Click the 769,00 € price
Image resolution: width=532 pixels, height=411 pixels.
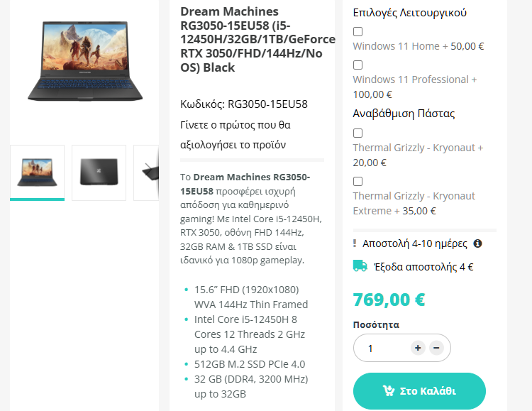[389, 300]
